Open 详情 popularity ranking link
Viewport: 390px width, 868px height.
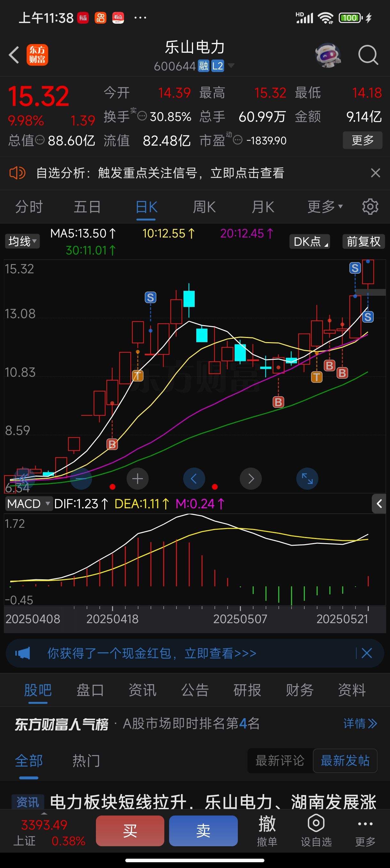click(x=360, y=723)
